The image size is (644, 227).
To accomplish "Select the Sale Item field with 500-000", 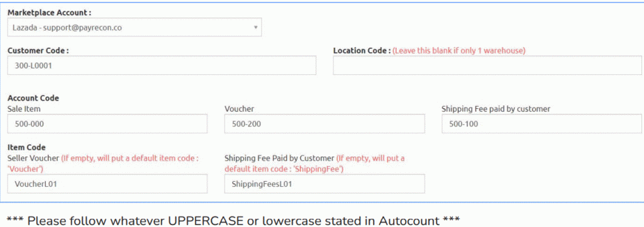I will [x=107, y=123].
